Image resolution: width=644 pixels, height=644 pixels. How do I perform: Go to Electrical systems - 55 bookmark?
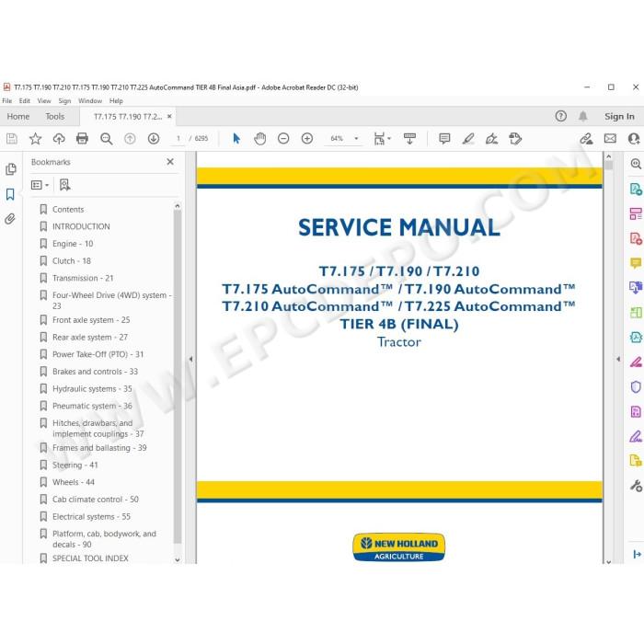[x=91, y=517]
